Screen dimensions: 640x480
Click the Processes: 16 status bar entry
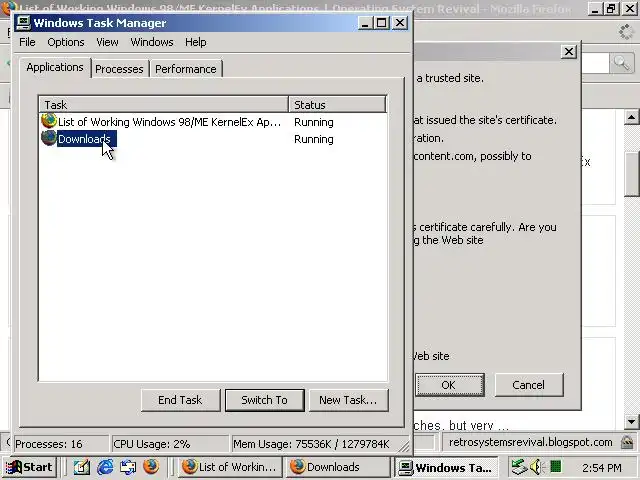point(61,444)
